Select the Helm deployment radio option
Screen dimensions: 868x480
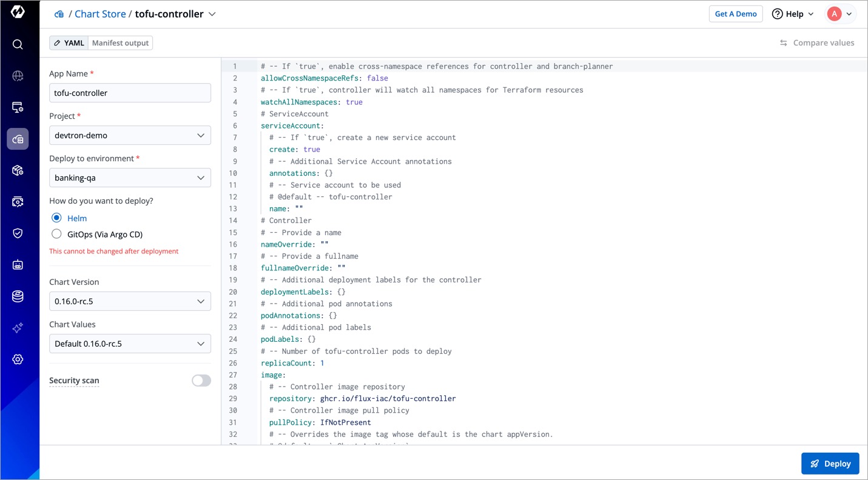pyautogui.click(x=56, y=218)
